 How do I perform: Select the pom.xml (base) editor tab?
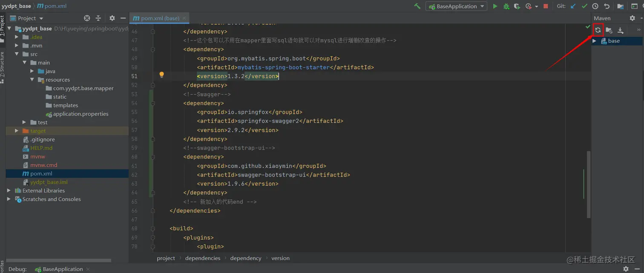156,18
